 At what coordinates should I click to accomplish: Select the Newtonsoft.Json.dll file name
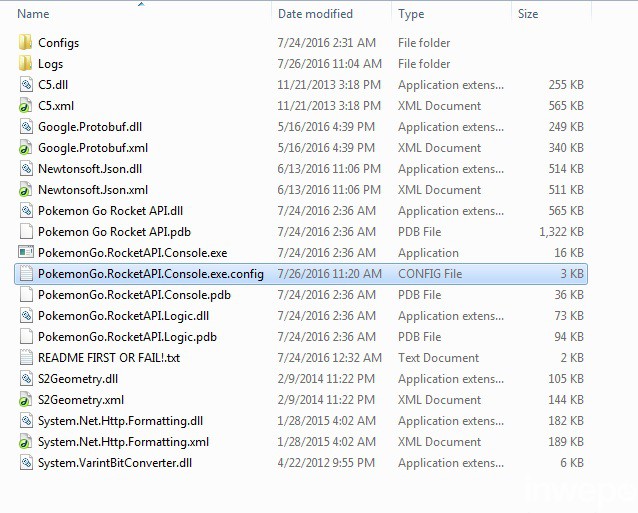[x=90, y=169]
